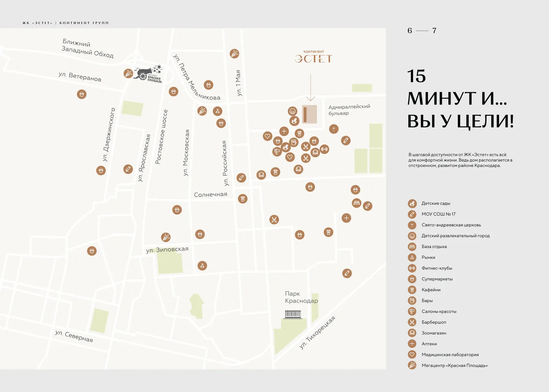549x392 pixels.
Task: Click legend plus icon beside Аптеки
Action: click(412, 344)
